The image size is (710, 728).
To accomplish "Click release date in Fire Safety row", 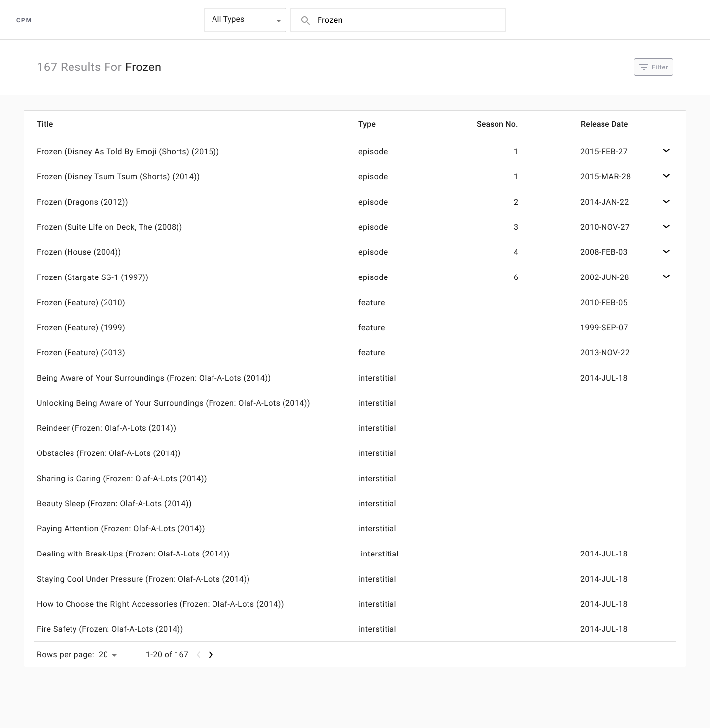I will point(604,629).
